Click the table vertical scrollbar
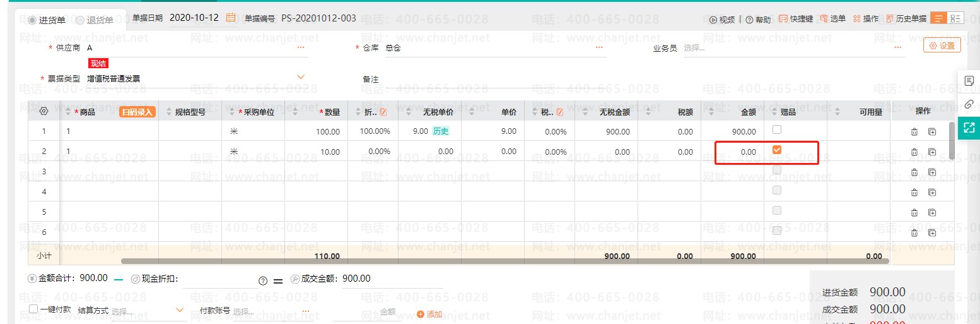This screenshot has height=324, width=980. coord(952,140)
